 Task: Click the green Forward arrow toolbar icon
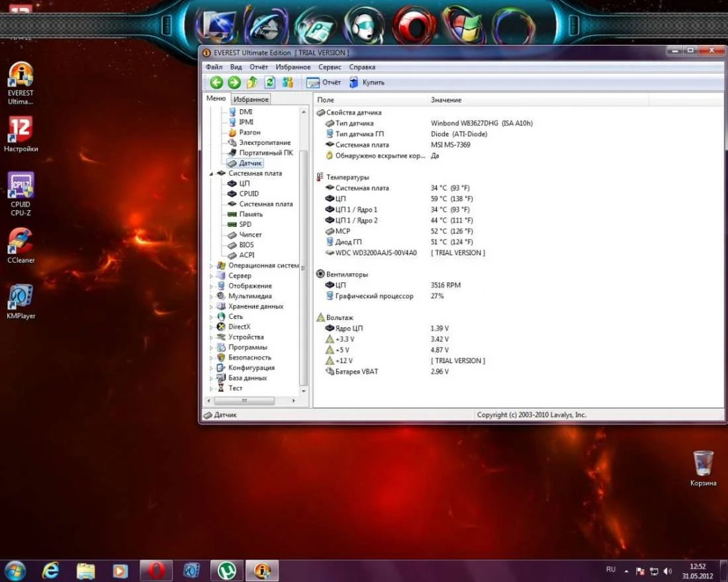[x=234, y=83]
